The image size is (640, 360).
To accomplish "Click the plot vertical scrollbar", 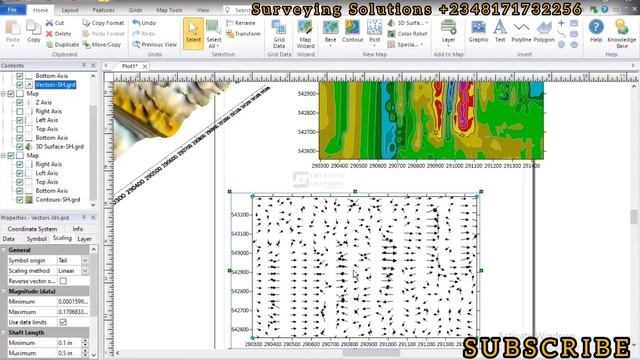I will pos(633,216).
